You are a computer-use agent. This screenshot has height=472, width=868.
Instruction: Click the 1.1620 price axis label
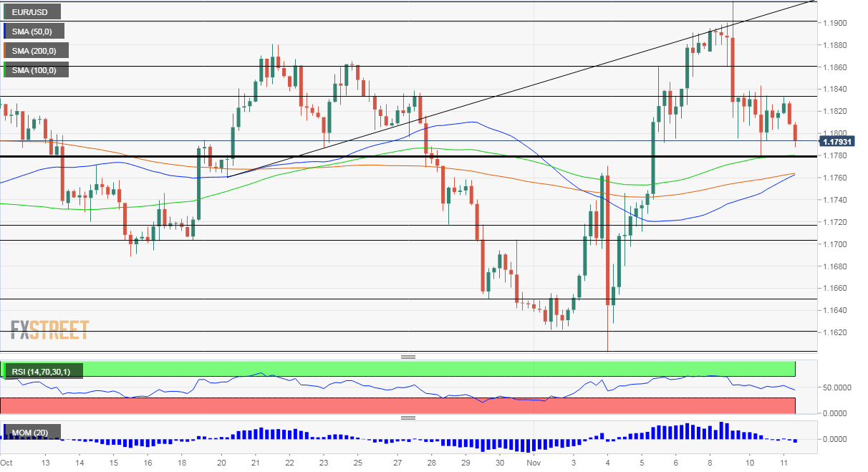[835, 332]
